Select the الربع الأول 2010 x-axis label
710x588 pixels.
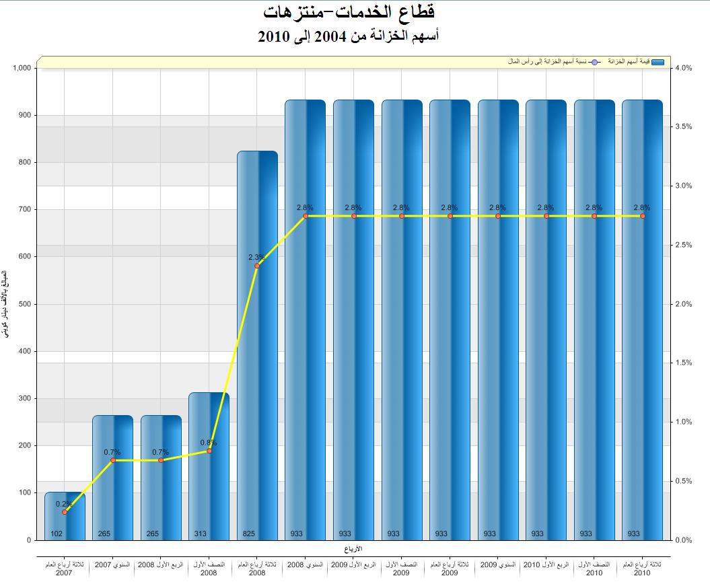tap(546, 565)
